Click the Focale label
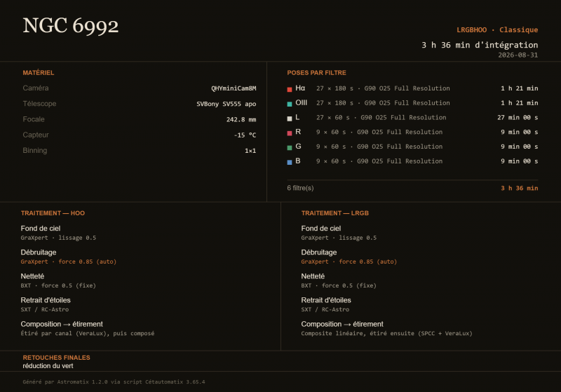 point(34,119)
